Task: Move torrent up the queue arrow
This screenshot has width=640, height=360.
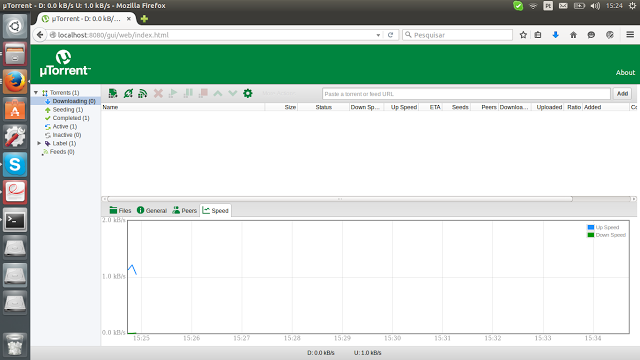Action: tap(218, 93)
